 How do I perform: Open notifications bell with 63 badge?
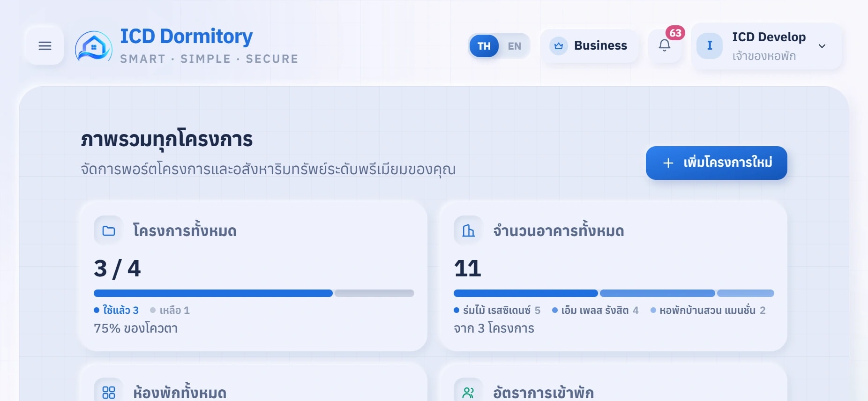click(x=665, y=45)
